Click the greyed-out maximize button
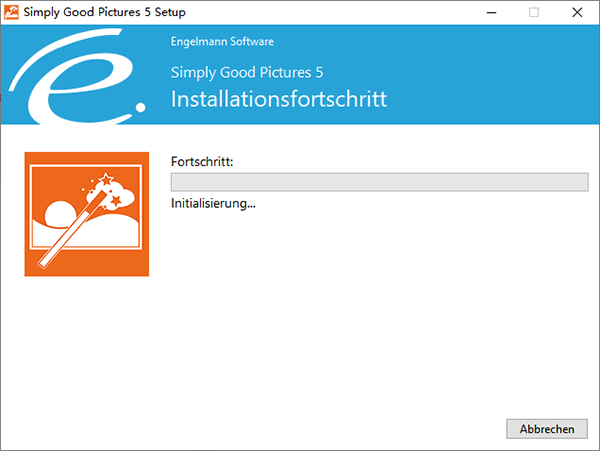The width and height of the screenshot is (600, 451). 534,12
